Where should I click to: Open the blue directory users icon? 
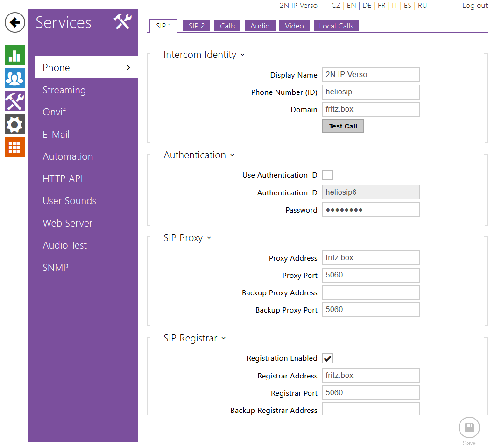(x=14, y=78)
